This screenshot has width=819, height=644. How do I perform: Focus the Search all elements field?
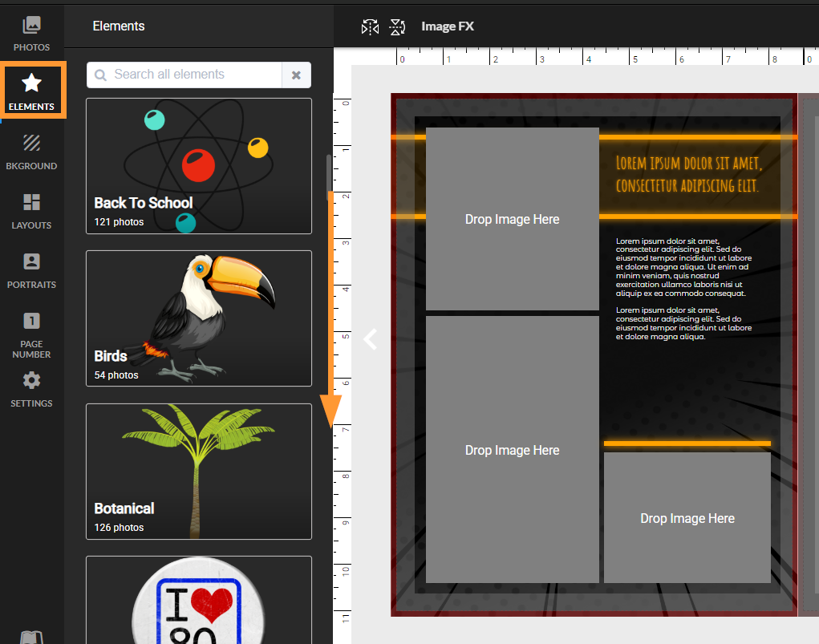coord(184,75)
